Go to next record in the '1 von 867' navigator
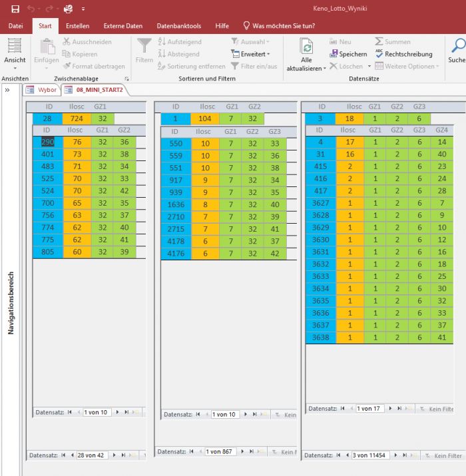Image resolution: width=466 pixels, height=476 pixels. point(242,451)
